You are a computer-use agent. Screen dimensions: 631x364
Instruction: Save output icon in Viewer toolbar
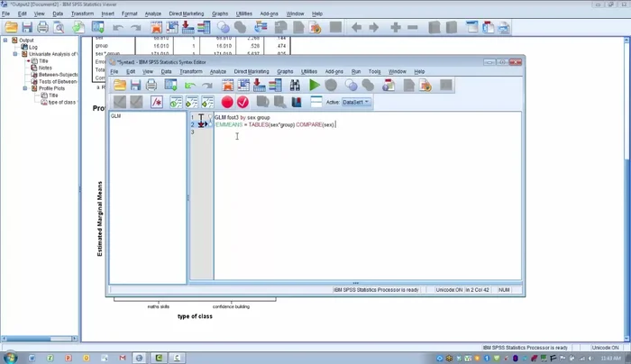(27, 27)
